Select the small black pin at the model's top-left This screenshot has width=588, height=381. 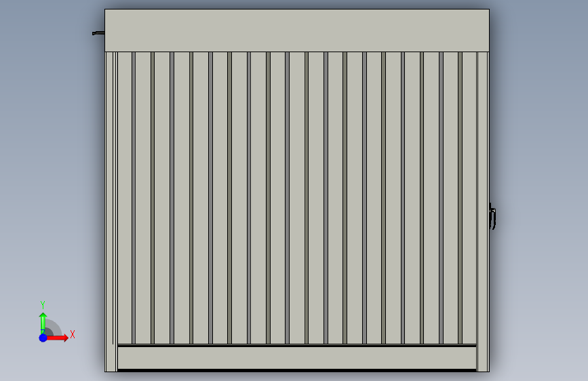click(x=98, y=33)
